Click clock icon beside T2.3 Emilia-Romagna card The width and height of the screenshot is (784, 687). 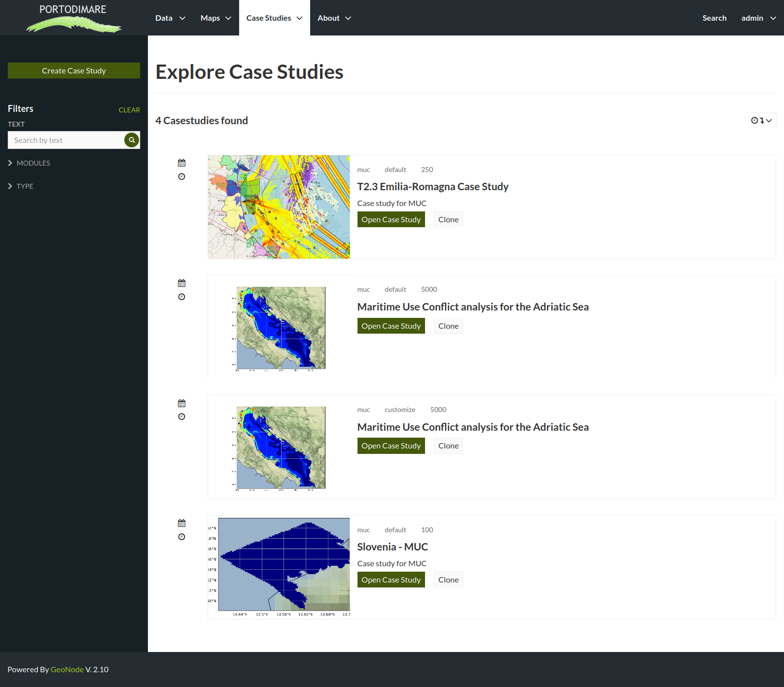pyautogui.click(x=181, y=176)
